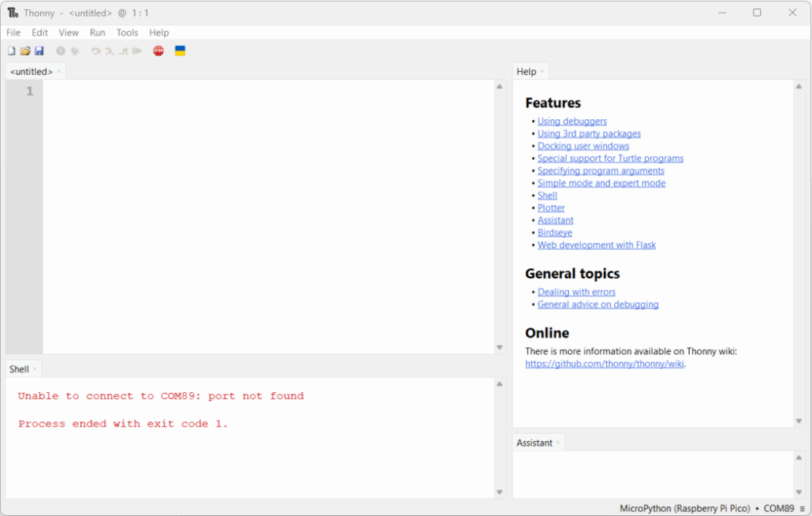The image size is (812, 516).
Task: Click the 'Features' heading in Help
Action: click(x=553, y=103)
